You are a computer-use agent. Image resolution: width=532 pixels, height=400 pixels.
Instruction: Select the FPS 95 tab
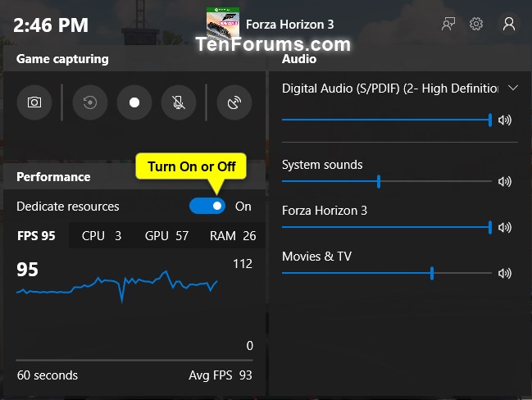point(37,236)
